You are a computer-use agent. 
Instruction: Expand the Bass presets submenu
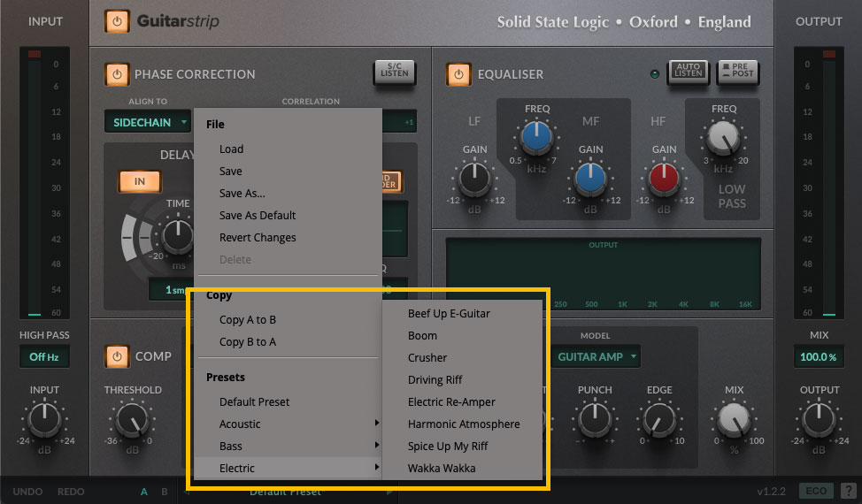(x=288, y=446)
